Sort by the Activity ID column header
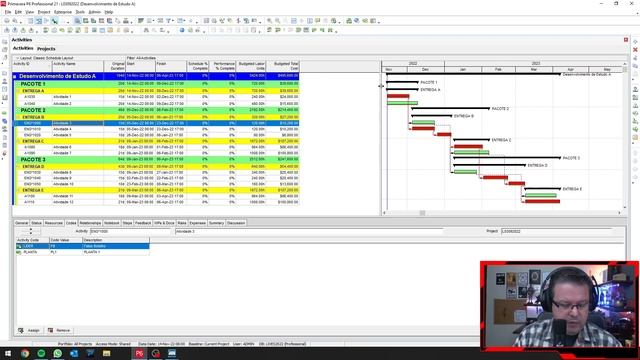 point(32,66)
